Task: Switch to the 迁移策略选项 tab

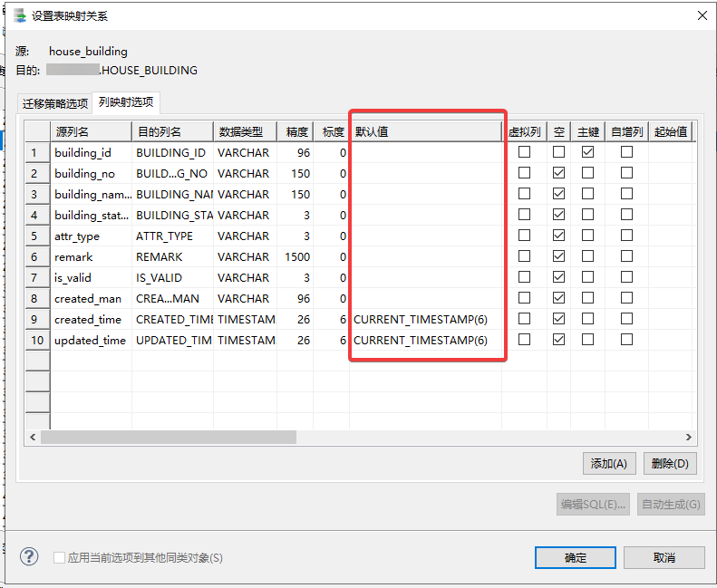Action: tap(55, 103)
